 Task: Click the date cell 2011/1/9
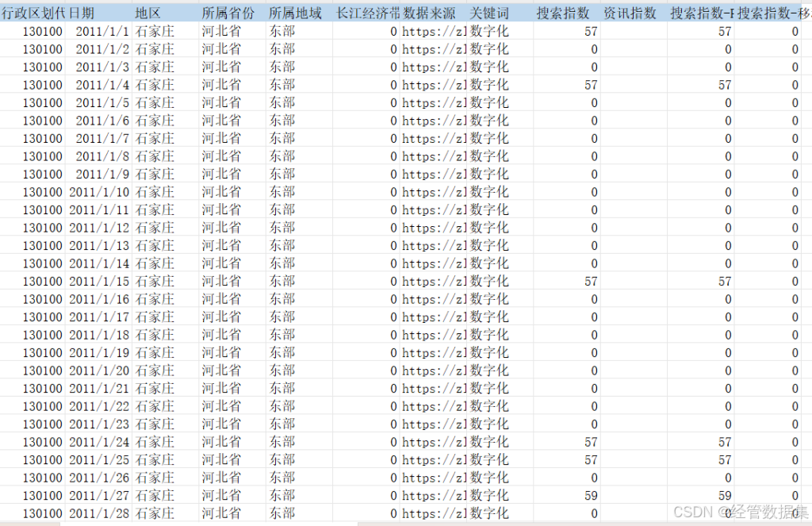(99, 174)
